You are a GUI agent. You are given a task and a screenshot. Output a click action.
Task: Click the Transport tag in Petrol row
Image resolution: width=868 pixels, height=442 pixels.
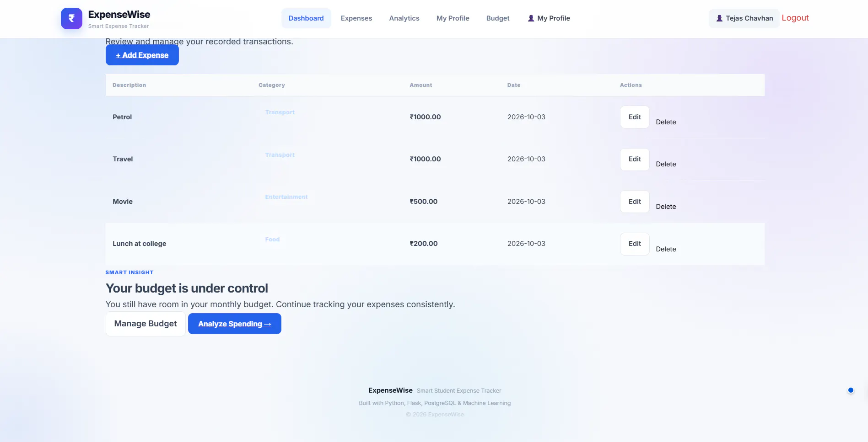[x=280, y=112]
